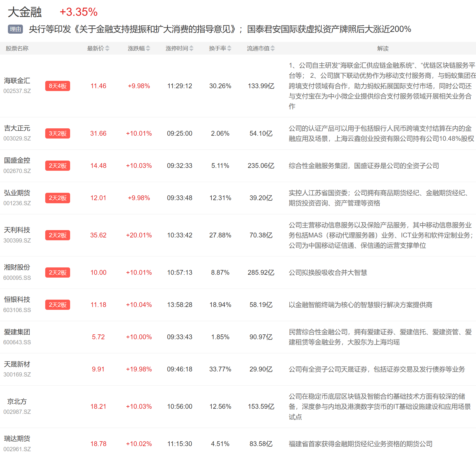Click 恒银科技 latest price 11.18

tap(98, 305)
